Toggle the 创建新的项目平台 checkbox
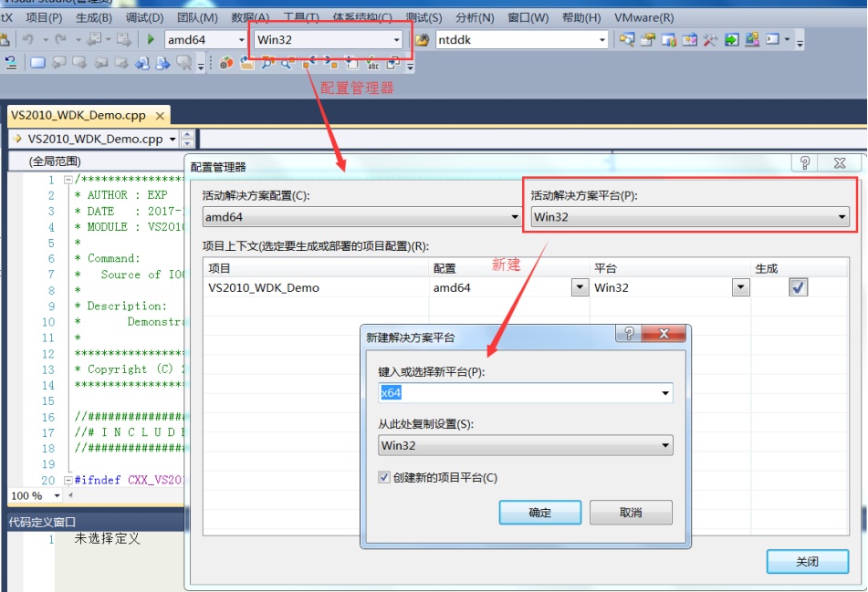The image size is (868, 592). (x=384, y=477)
